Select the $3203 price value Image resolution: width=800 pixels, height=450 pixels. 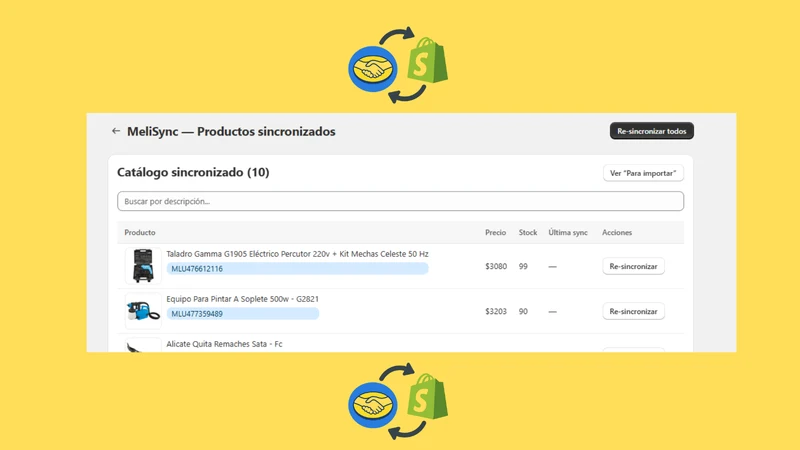pyautogui.click(x=496, y=311)
